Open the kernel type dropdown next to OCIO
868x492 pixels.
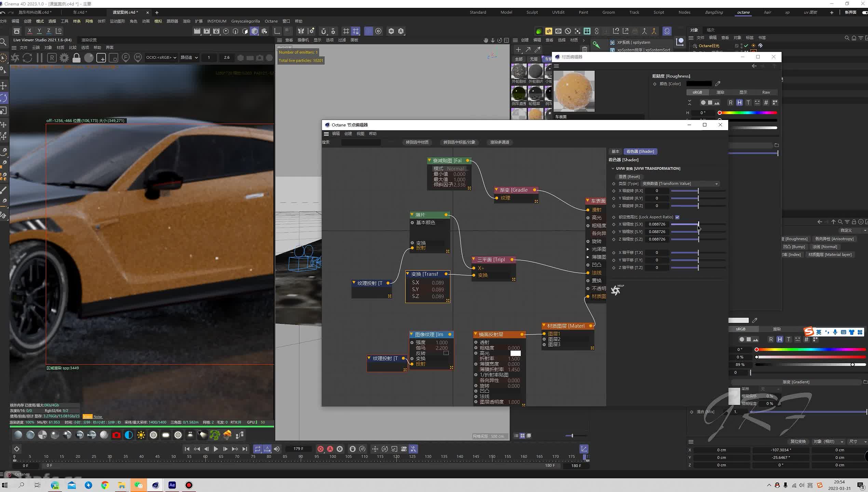[x=189, y=57]
